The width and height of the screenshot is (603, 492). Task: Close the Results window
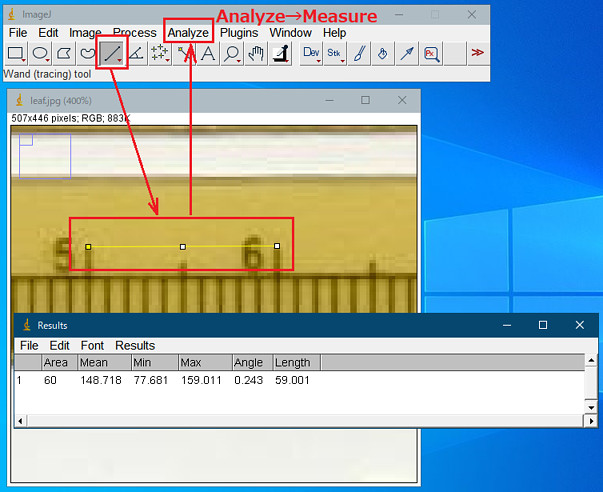click(x=580, y=325)
